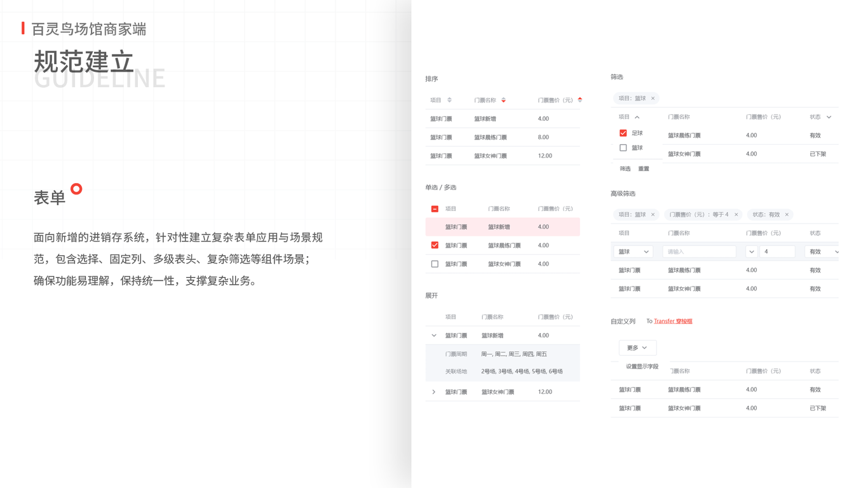The height and width of the screenshot is (488, 868).
Task: Click the 重置 button in filter popup
Action: 644,169
